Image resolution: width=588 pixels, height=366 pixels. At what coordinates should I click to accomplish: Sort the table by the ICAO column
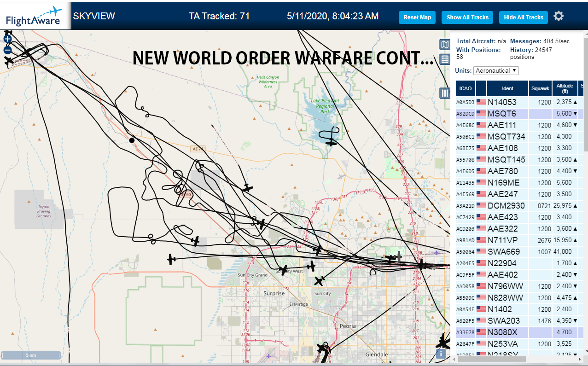coord(466,88)
